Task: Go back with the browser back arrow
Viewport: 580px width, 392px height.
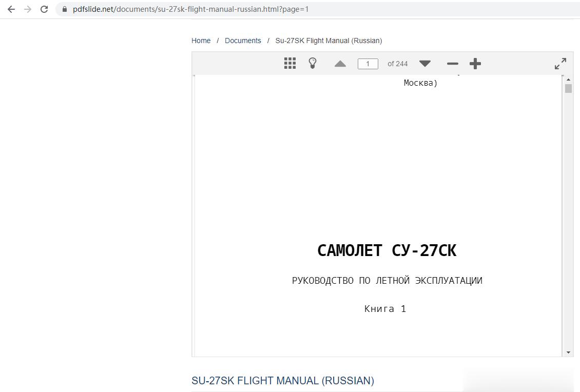Action: coord(11,9)
